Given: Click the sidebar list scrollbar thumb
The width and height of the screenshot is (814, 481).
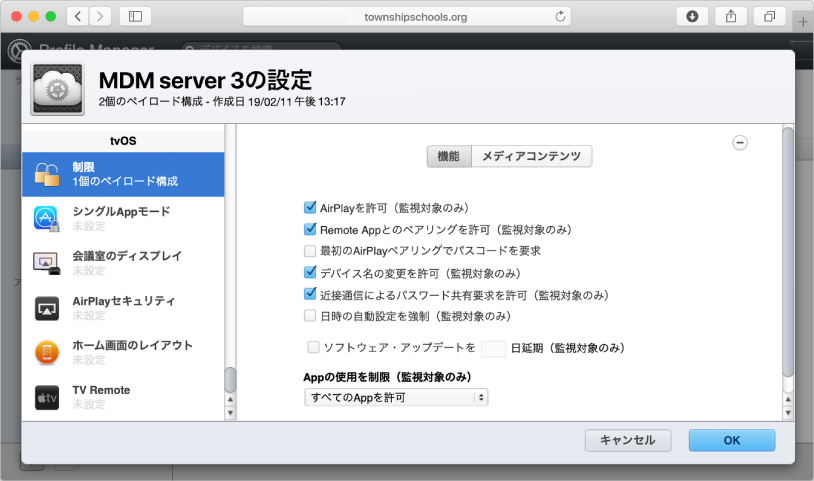Looking at the screenshot, I should click(x=230, y=380).
